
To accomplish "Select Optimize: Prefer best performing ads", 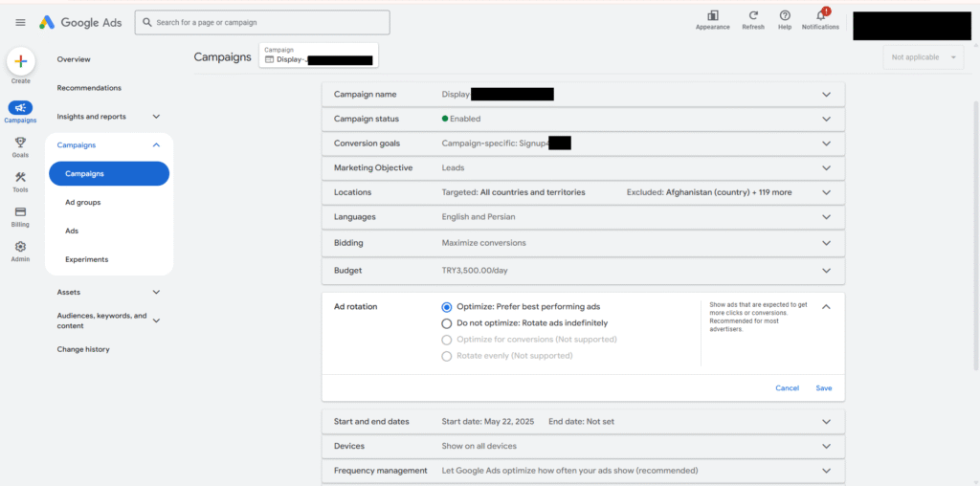I will [447, 307].
